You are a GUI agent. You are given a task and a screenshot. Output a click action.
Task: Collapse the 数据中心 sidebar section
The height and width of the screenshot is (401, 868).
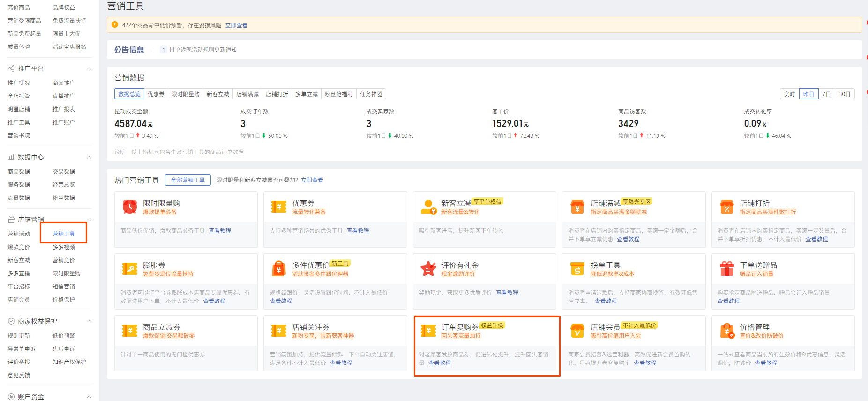click(x=89, y=157)
